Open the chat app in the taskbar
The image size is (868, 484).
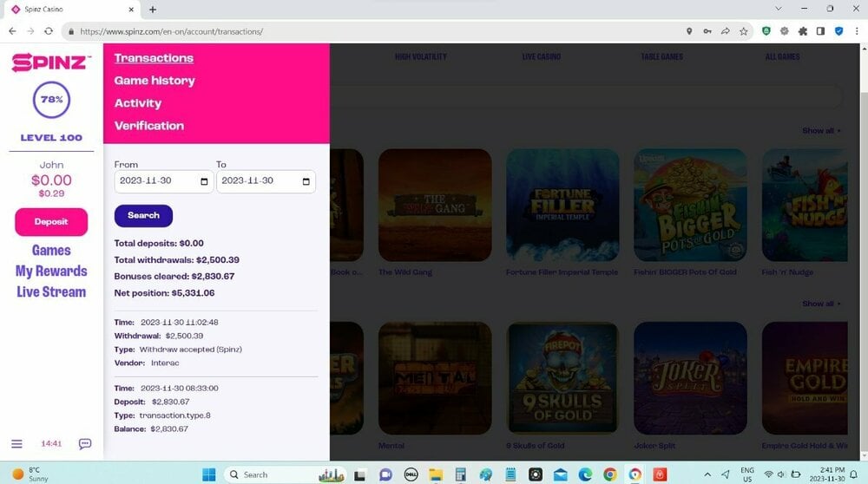tap(386, 474)
